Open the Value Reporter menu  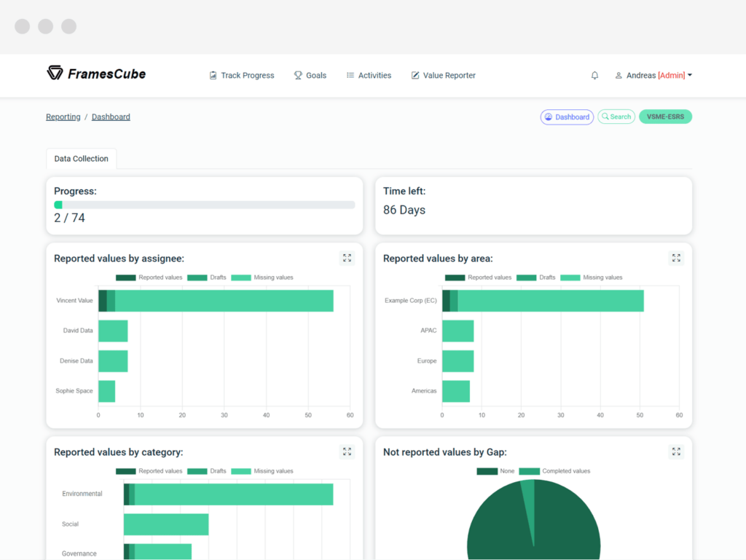(444, 75)
